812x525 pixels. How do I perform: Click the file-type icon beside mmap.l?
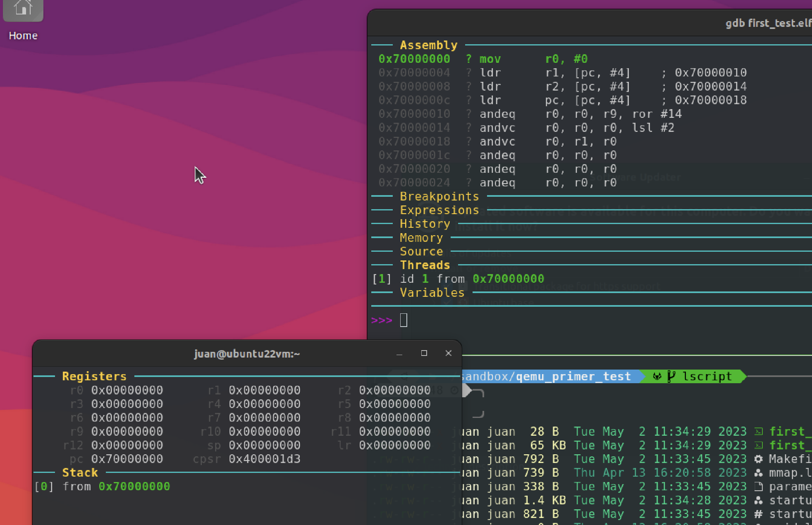click(759, 472)
